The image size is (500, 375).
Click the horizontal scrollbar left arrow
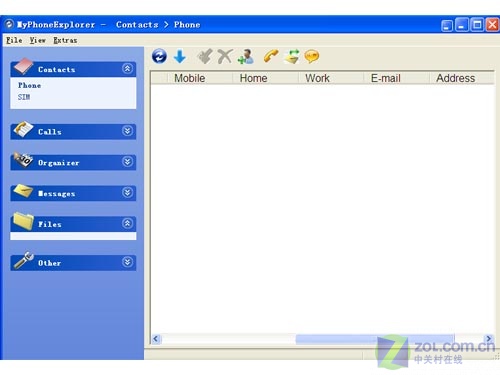click(156, 339)
